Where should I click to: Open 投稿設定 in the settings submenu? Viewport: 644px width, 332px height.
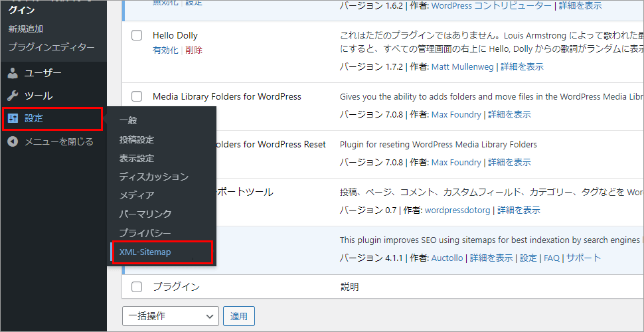(137, 139)
